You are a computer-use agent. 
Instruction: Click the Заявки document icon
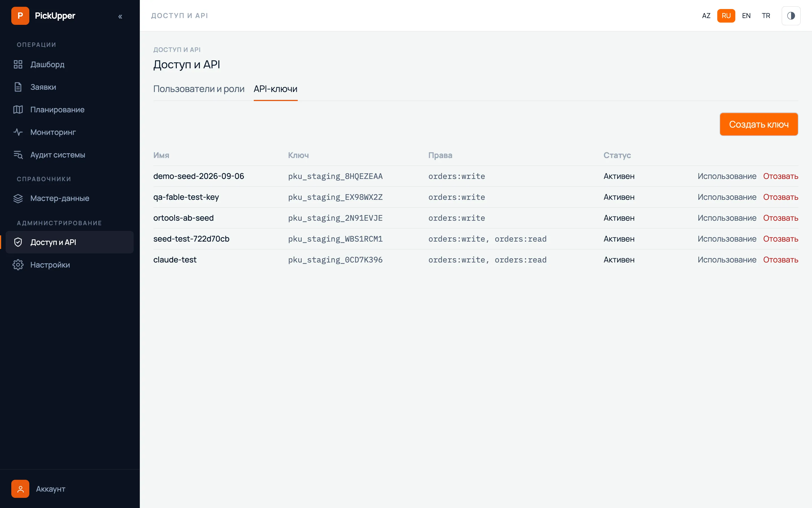(18, 87)
